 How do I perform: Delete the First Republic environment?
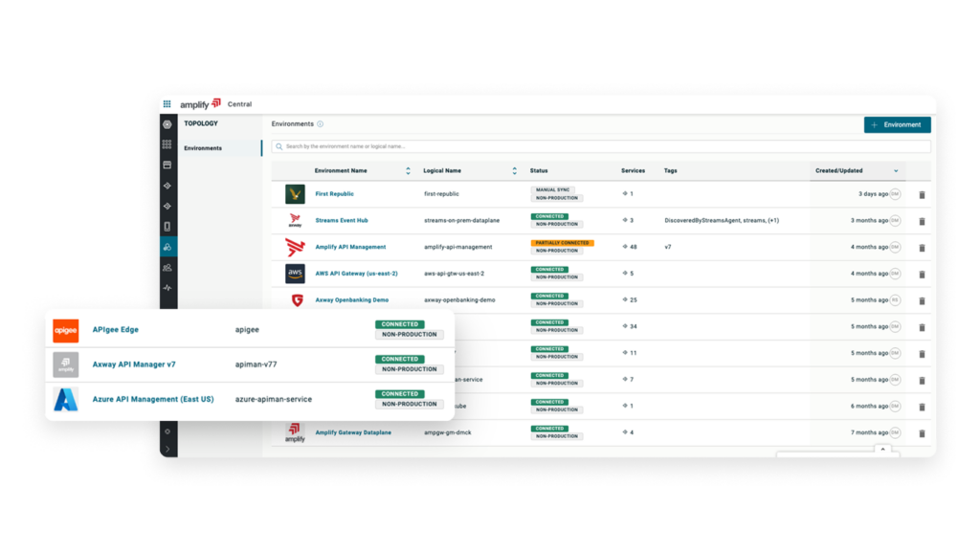[x=922, y=195]
